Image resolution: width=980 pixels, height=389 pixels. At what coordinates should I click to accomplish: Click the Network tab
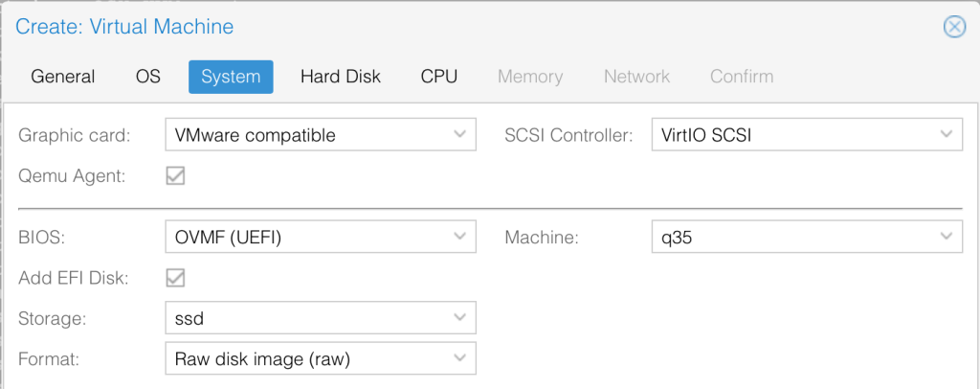coord(636,77)
